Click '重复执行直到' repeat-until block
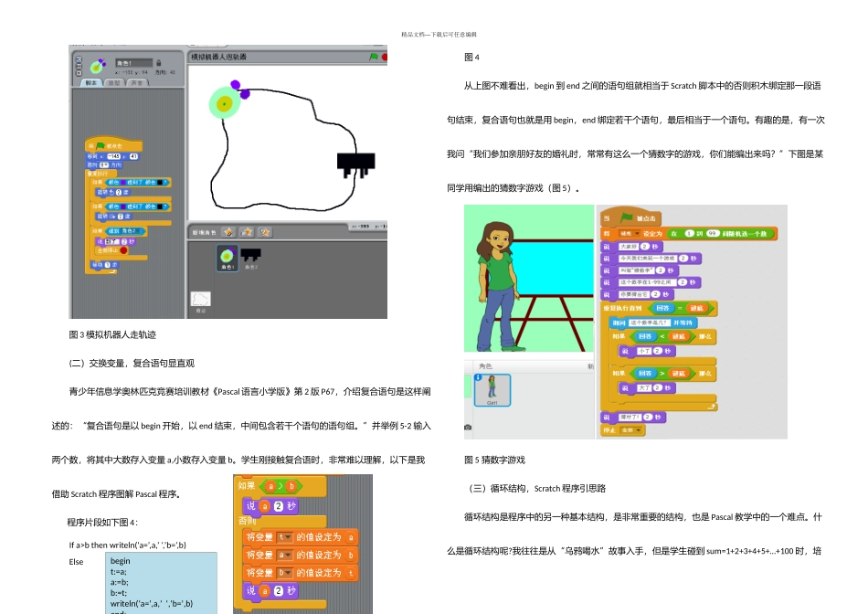 [x=658, y=308]
